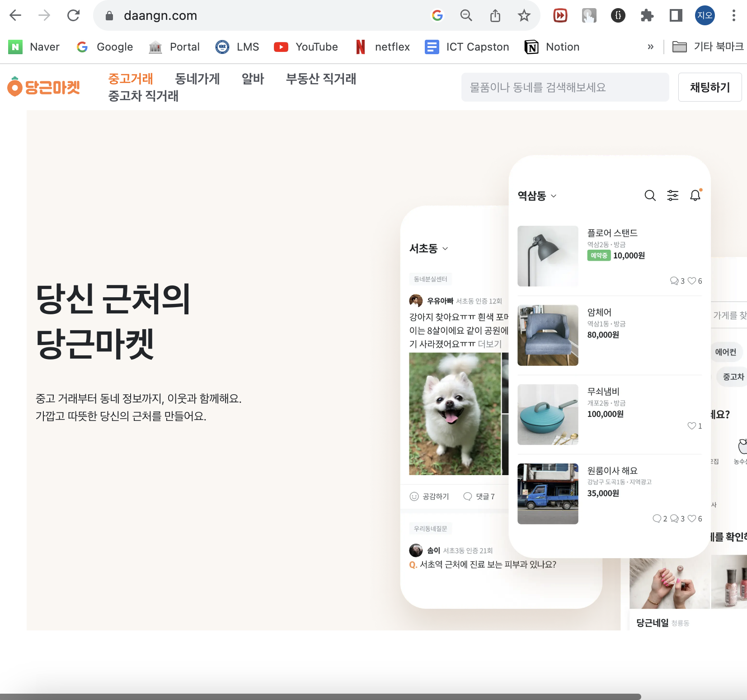Click the 채팅하기 button

710,87
